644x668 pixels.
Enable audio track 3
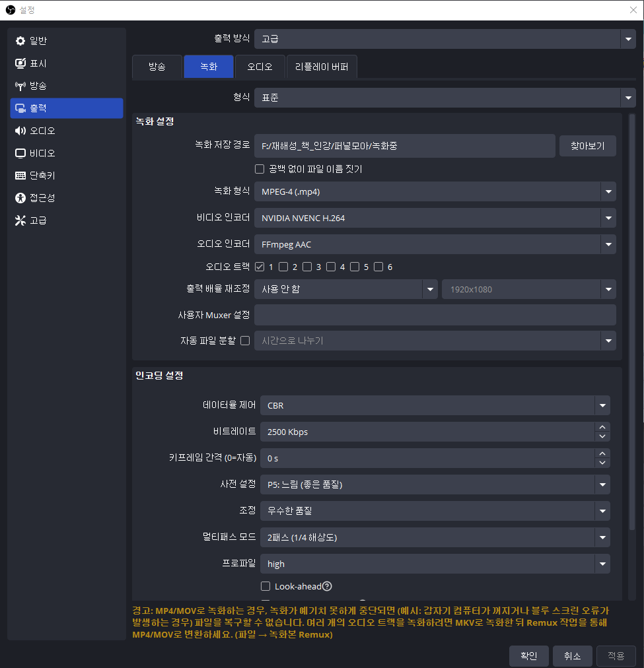click(x=307, y=267)
